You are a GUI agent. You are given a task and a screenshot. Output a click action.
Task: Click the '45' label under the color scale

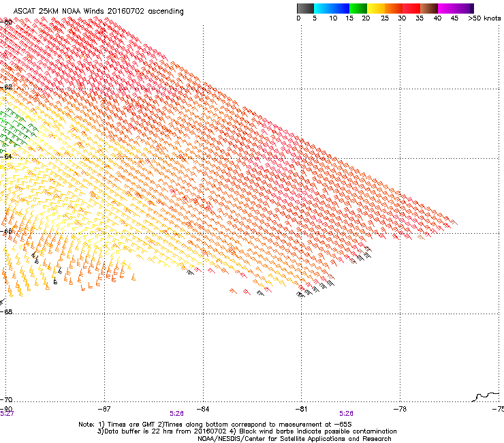coord(454,18)
